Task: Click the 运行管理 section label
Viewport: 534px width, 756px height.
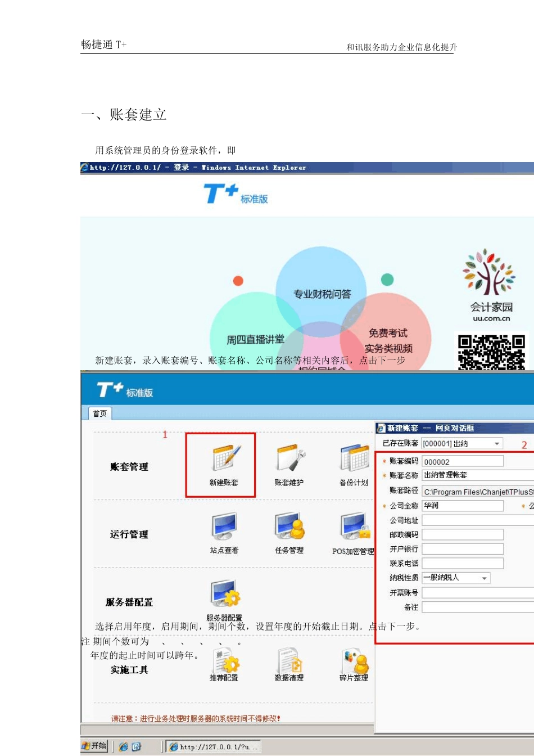Action: tap(129, 534)
